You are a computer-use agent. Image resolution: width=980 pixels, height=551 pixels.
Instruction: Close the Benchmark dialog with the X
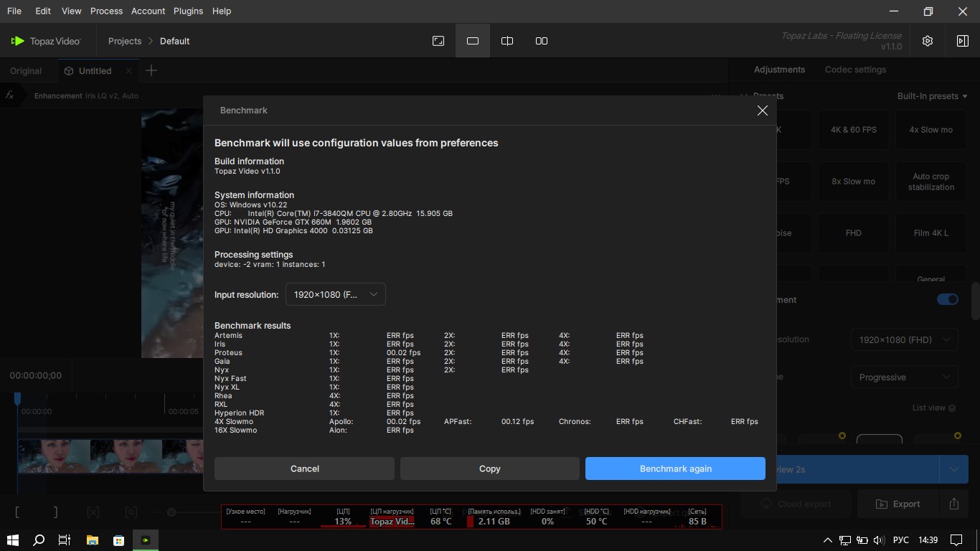[x=762, y=110]
